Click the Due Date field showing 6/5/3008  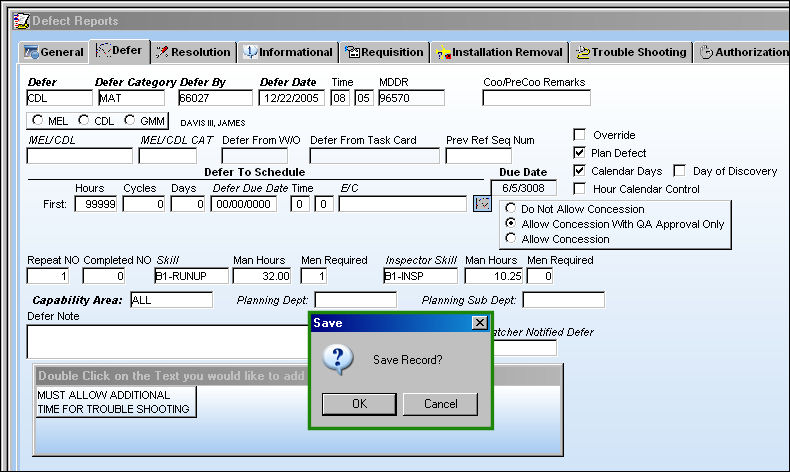(x=524, y=188)
